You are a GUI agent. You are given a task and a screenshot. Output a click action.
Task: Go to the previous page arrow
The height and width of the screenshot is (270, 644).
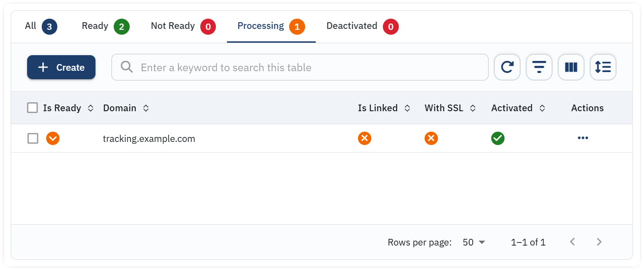point(572,242)
